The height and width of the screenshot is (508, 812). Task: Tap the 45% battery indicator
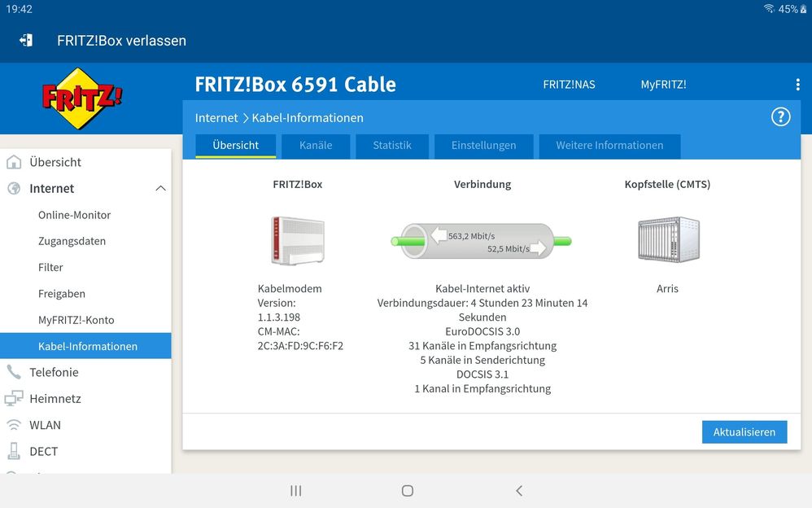point(792,9)
